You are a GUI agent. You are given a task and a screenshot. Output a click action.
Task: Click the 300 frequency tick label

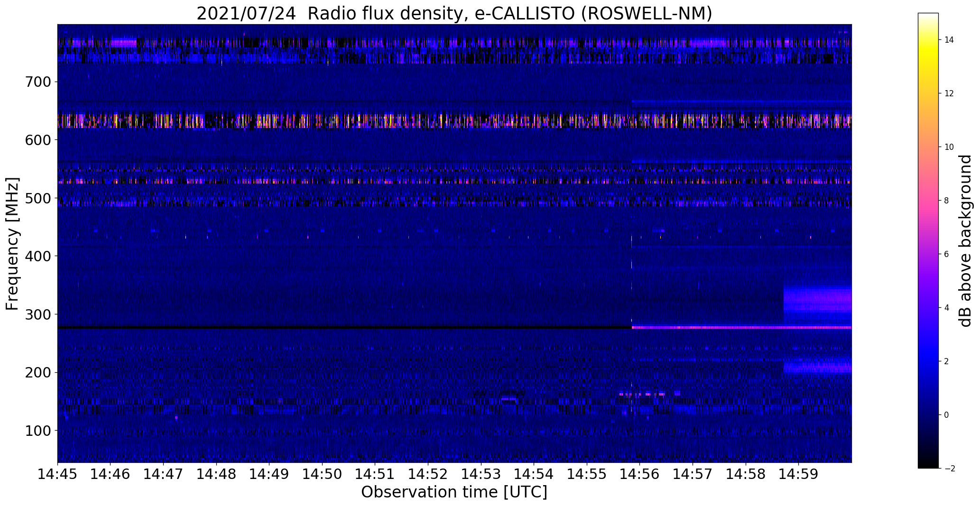37,314
